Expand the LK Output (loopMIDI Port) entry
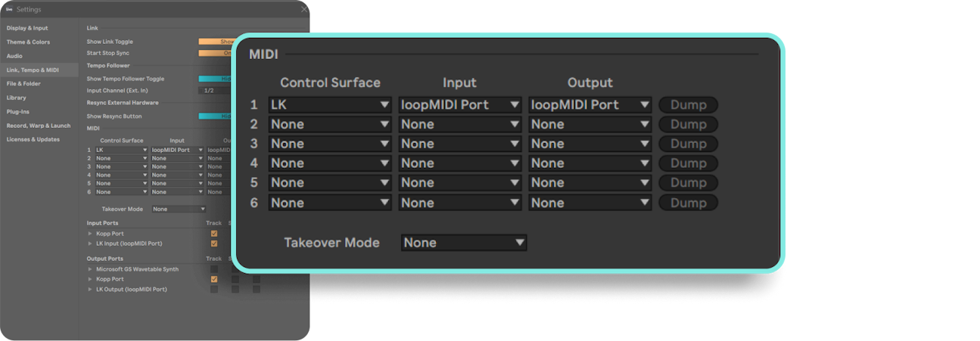 (90, 290)
